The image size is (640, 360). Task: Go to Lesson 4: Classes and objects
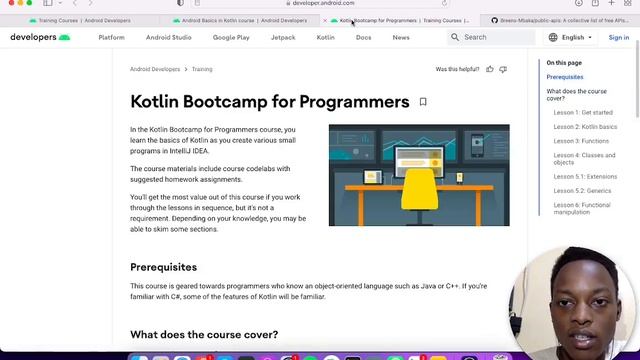[584, 159]
